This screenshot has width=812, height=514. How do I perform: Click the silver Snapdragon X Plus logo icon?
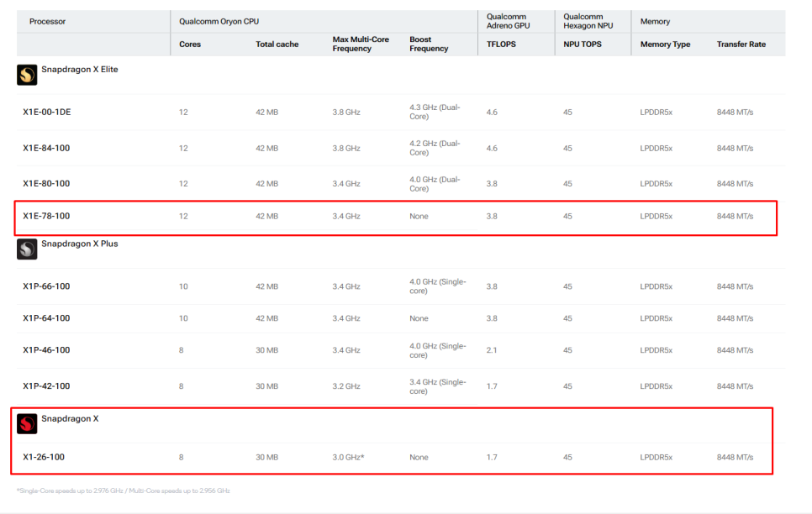pyautogui.click(x=27, y=249)
